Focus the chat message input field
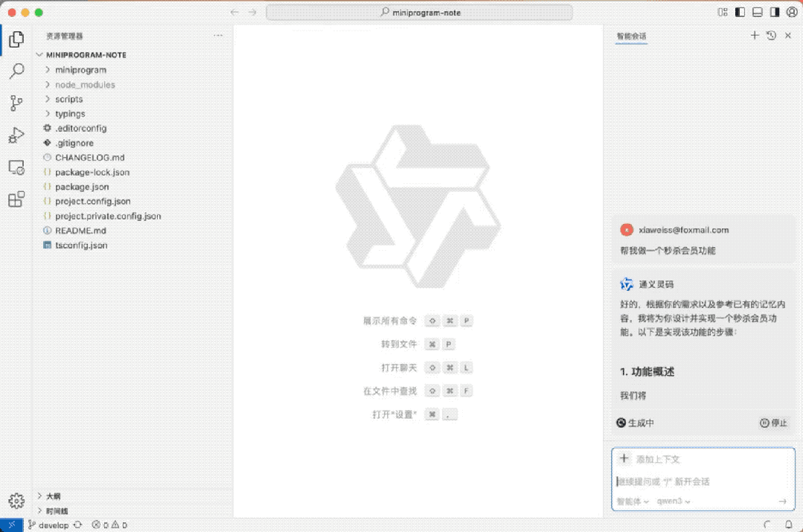 (702, 481)
